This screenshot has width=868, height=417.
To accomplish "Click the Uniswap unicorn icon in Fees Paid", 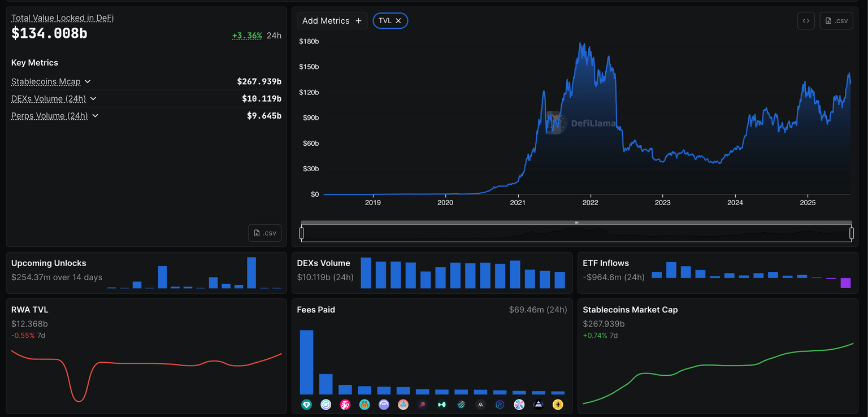I will 345,405.
